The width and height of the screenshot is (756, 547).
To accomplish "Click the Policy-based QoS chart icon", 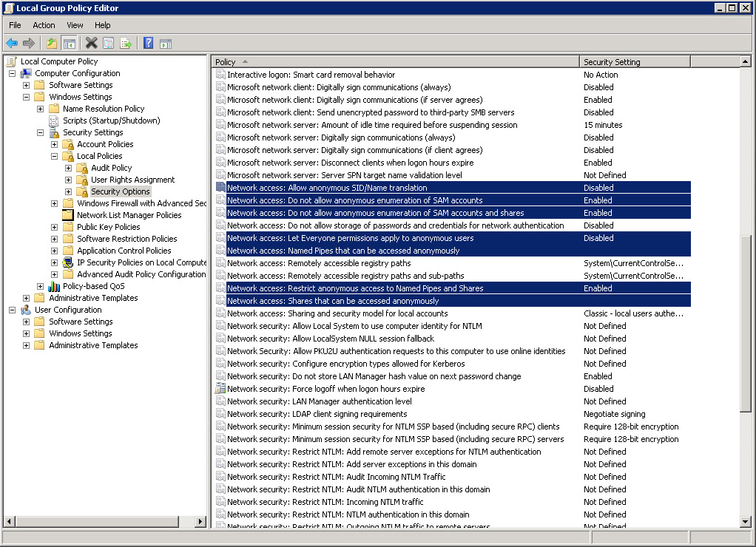I will pos(54,286).
